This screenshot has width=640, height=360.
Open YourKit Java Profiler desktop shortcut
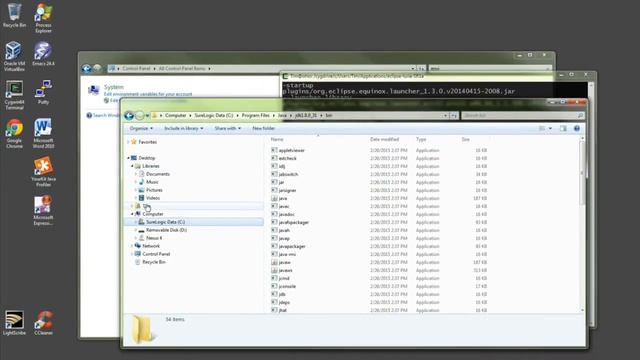tap(43, 172)
